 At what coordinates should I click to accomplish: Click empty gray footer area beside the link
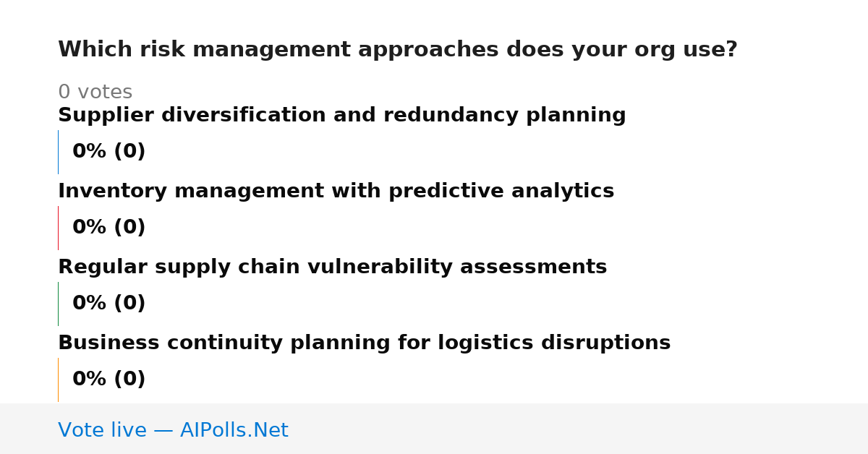point(579,429)
